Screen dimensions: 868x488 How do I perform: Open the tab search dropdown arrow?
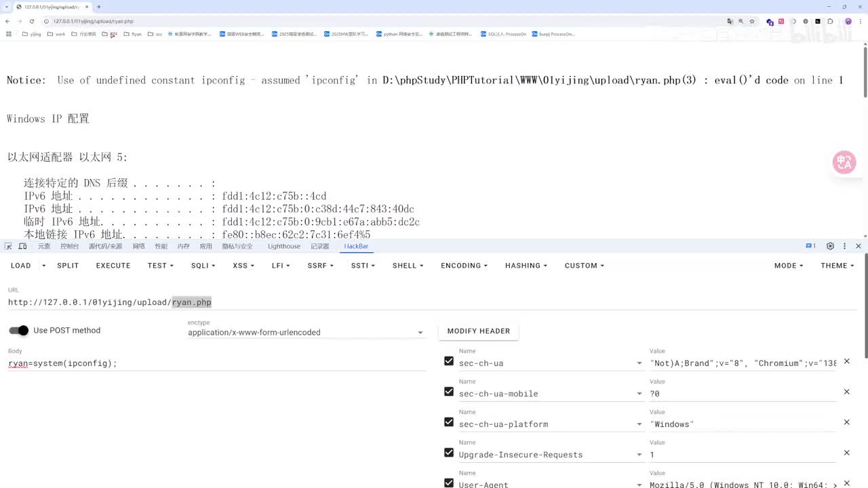[x=7, y=7]
